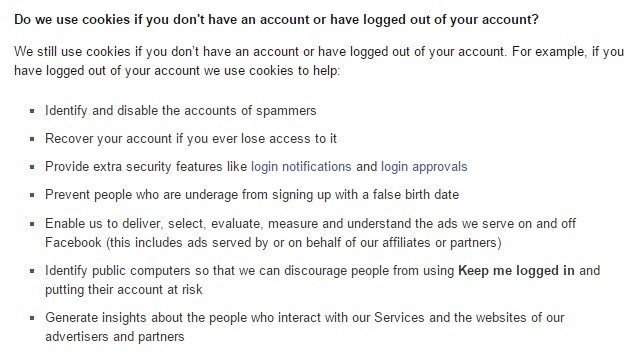Open the login notifications link
Image resolution: width=642 pixels, height=361 pixels.
pos(301,167)
